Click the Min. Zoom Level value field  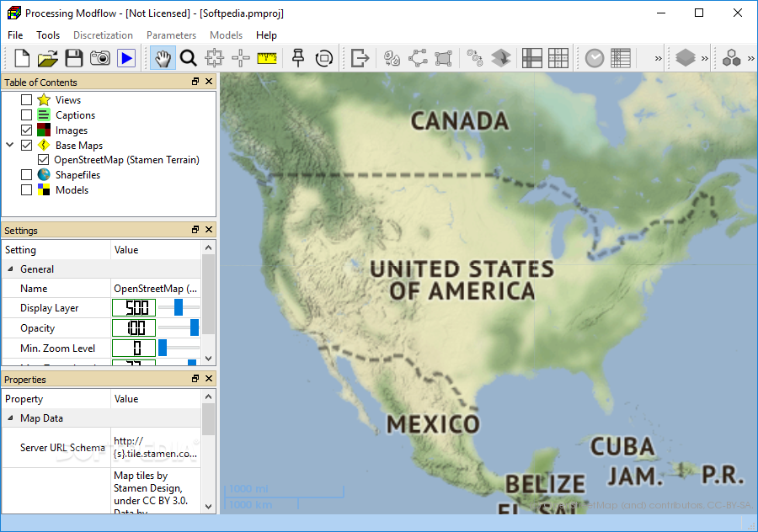click(134, 348)
